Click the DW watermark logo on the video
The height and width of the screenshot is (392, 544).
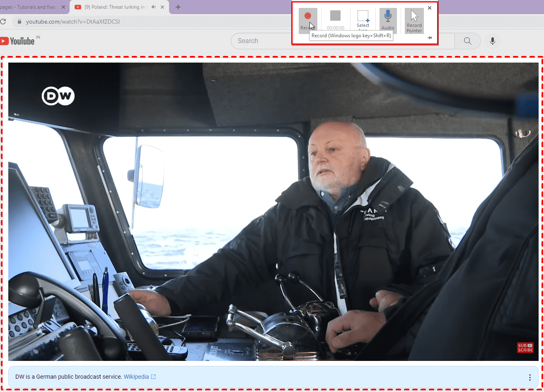click(x=58, y=96)
